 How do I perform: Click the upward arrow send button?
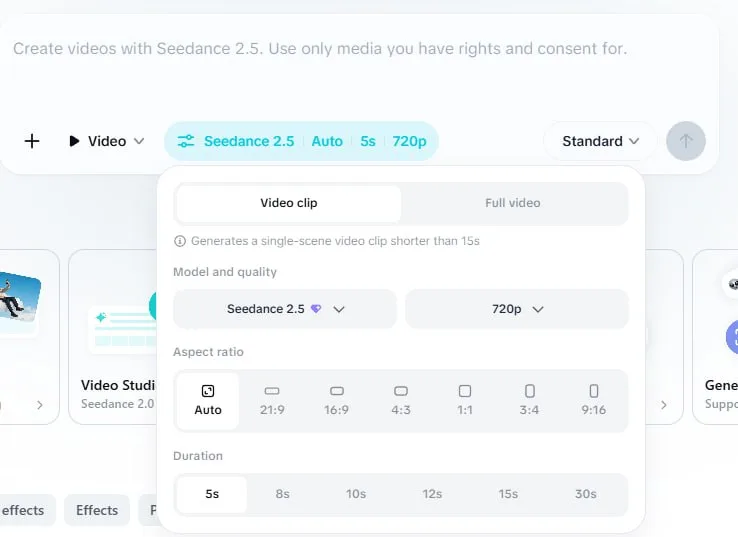pos(686,141)
